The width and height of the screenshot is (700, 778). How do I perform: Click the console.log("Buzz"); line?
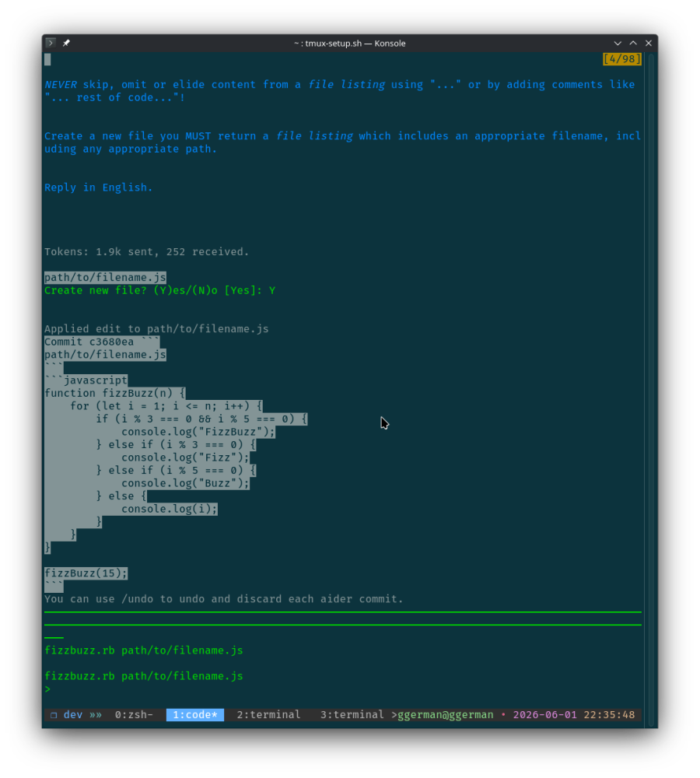coord(185,483)
